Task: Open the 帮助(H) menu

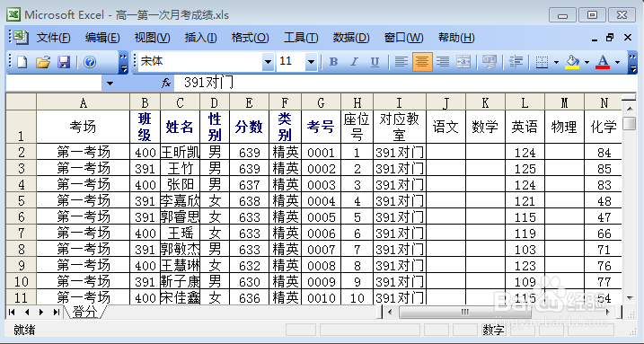Action: click(456, 38)
